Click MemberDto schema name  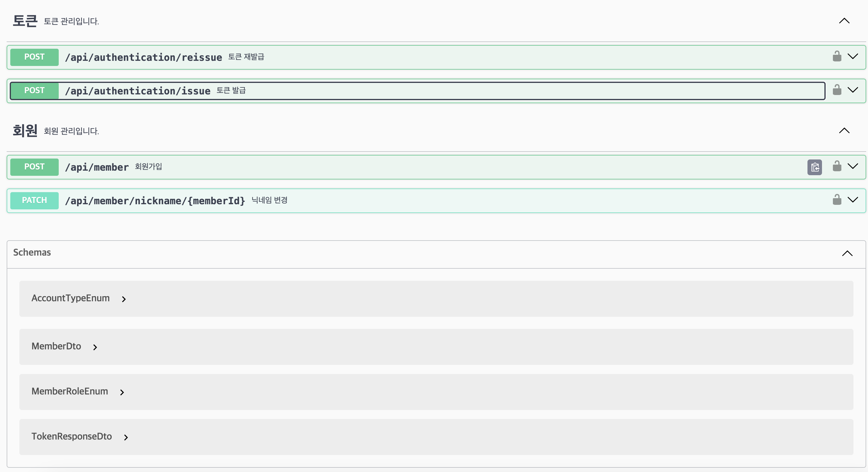[x=56, y=347]
